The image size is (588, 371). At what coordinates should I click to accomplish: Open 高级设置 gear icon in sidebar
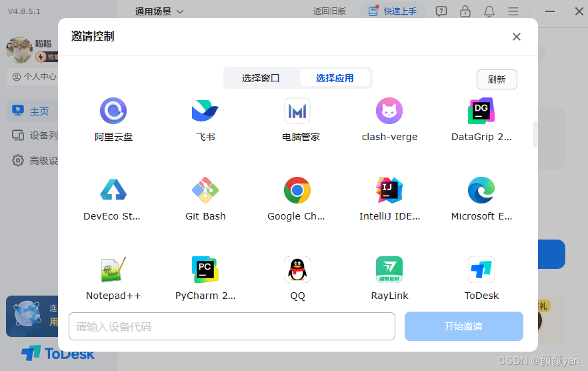[x=17, y=160]
